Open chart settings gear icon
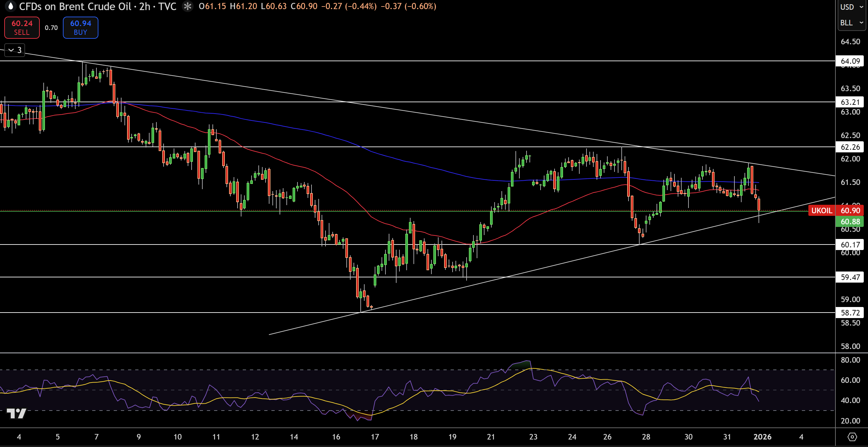 click(x=852, y=437)
